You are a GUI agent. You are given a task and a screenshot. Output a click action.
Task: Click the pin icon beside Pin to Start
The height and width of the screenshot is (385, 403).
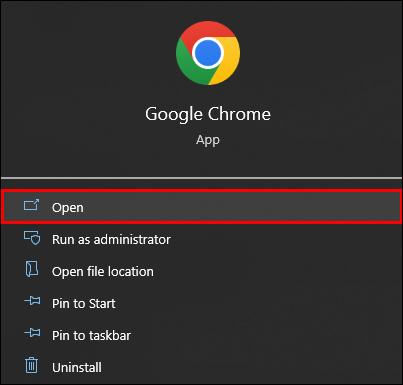click(x=32, y=301)
